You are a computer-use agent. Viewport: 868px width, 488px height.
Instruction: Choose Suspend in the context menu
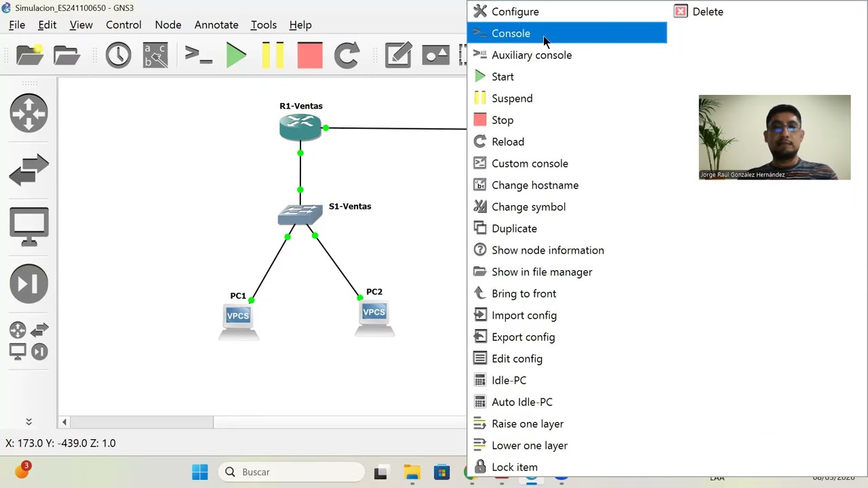567,98
